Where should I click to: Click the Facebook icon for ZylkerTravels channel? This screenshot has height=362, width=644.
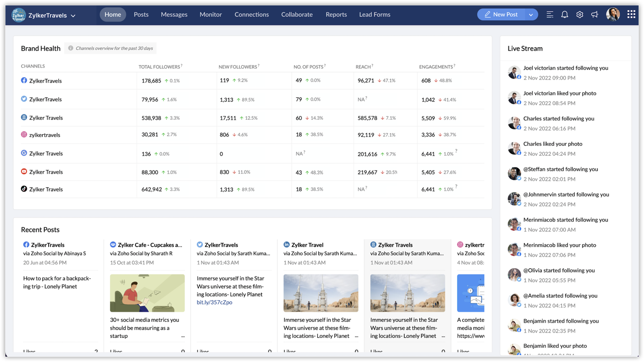[x=24, y=81]
